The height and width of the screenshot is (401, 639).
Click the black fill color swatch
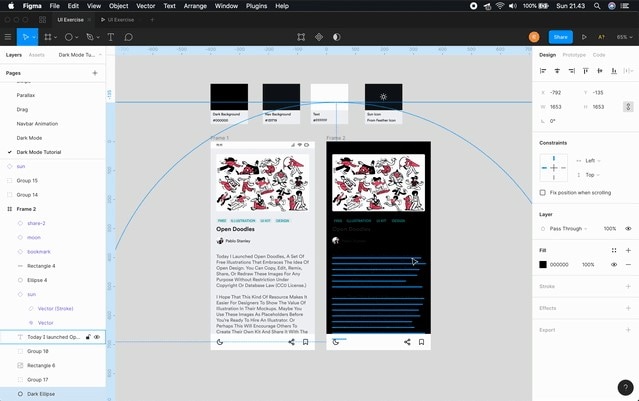coord(543,264)
